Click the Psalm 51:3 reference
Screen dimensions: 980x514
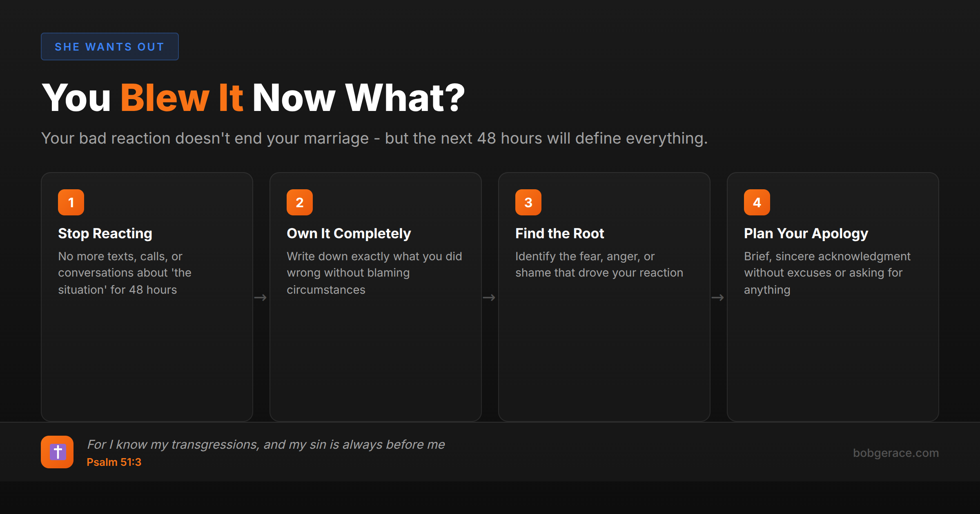(114, 462)
